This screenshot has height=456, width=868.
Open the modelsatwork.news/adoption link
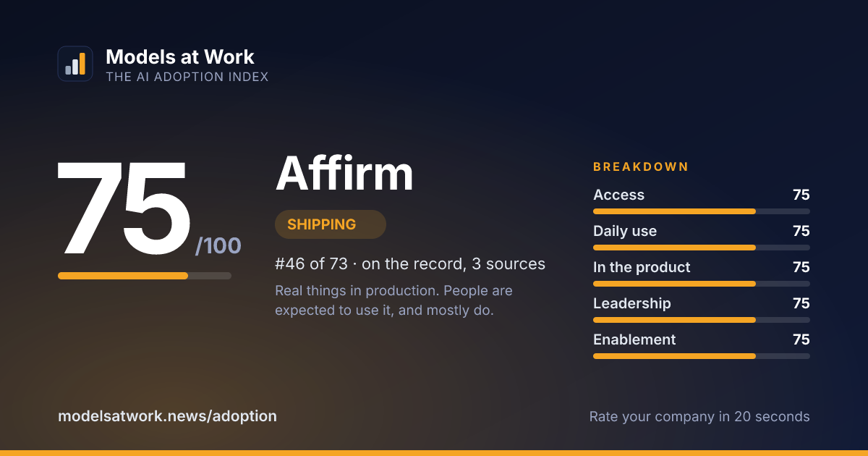click(x=167, y=416)
